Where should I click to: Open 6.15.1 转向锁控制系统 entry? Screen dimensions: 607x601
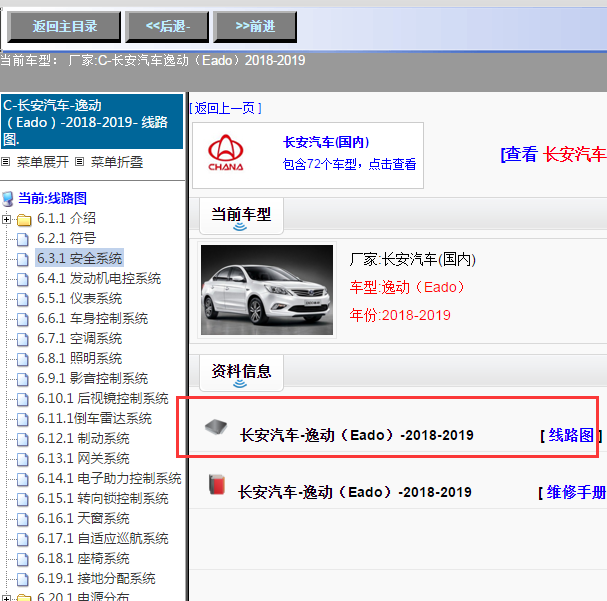(x=103, y=498)
